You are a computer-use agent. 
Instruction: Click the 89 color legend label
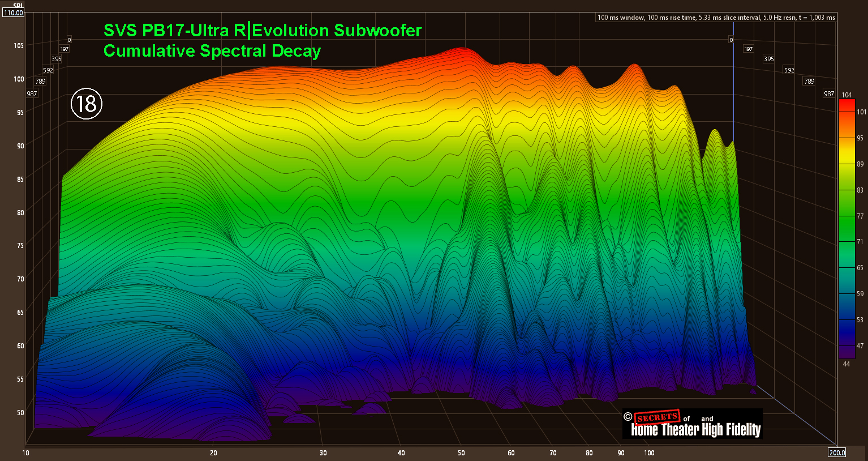click(x=860, y=164)
